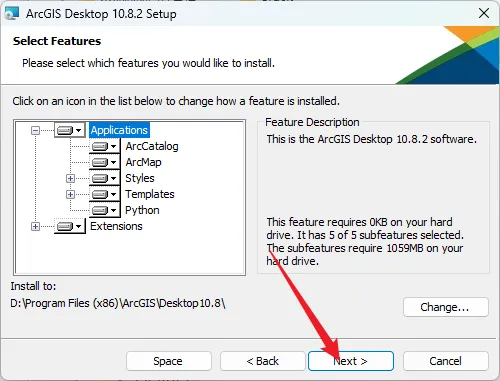This screenshot has height=381, width=500.
Task: Open the Styles feature install dropdown icon
Action: click(104, 178)
